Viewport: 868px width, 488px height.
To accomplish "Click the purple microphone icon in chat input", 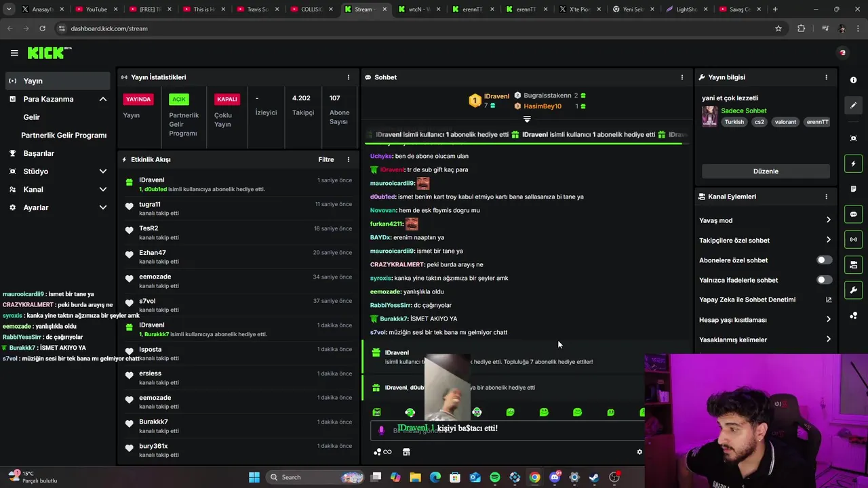I will click(381, 430).
